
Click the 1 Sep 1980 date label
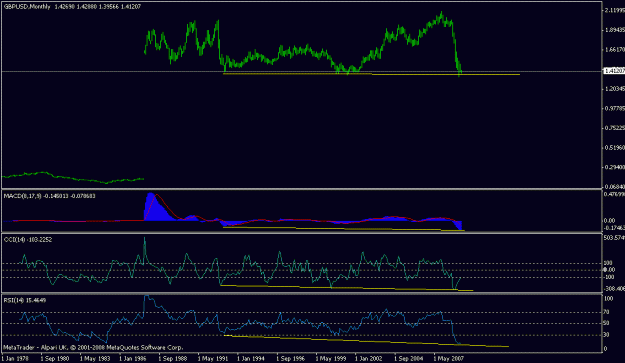[x=55, y=358]
